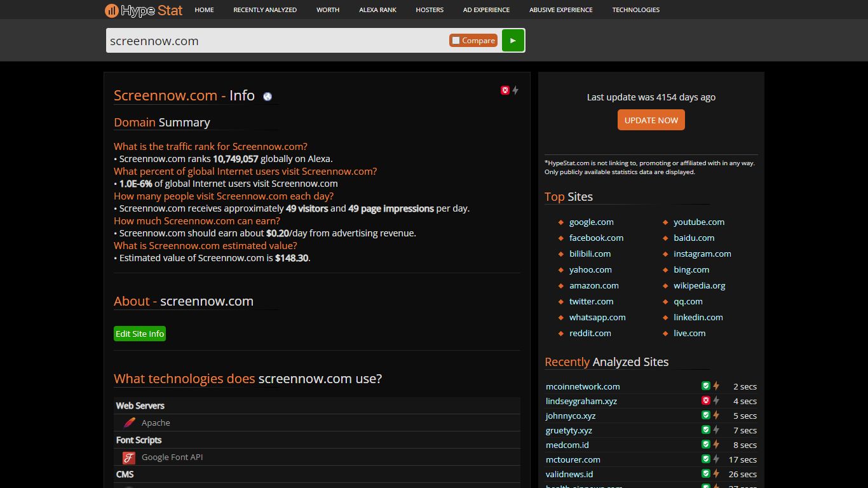Open whatsapp.com in Top Sites
The width and height of the screenshot is (868, 488).
click(597, 317)
